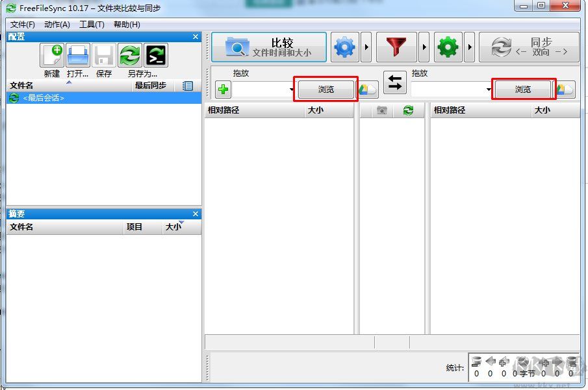The image size is (588, 390).
Task: Click the right side cloud storage icon
Action: [565, 90]
